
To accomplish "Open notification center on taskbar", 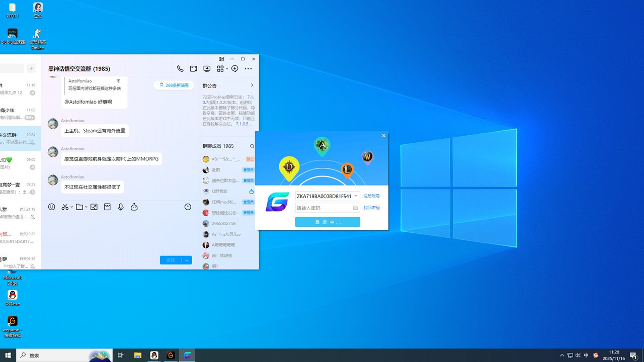I will pyautogui.click(x=633, y=355).
